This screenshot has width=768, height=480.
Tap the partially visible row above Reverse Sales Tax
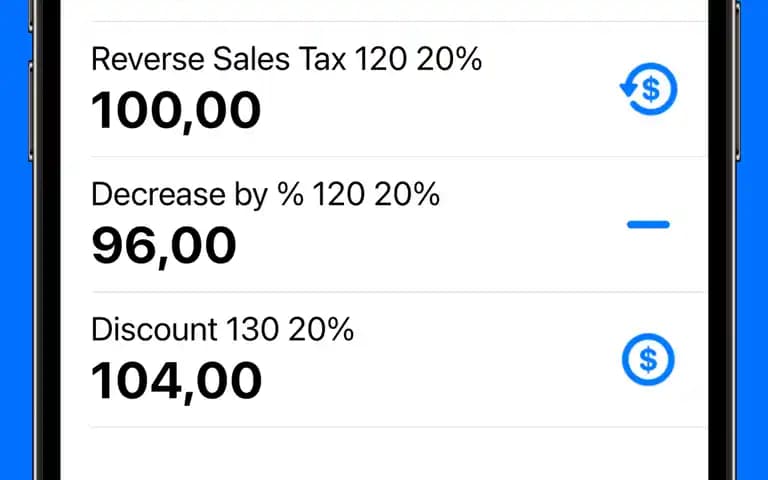[384, 10]
